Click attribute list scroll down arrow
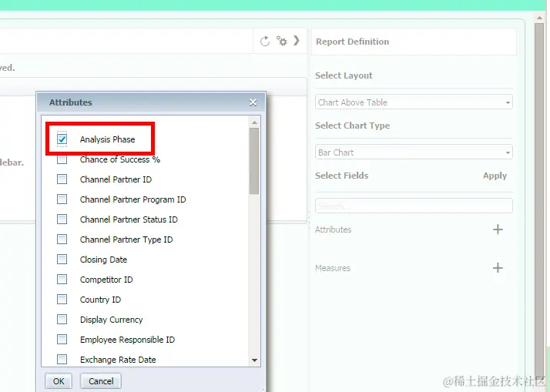This screenshot has width=550, height=392. coord(255,360)
